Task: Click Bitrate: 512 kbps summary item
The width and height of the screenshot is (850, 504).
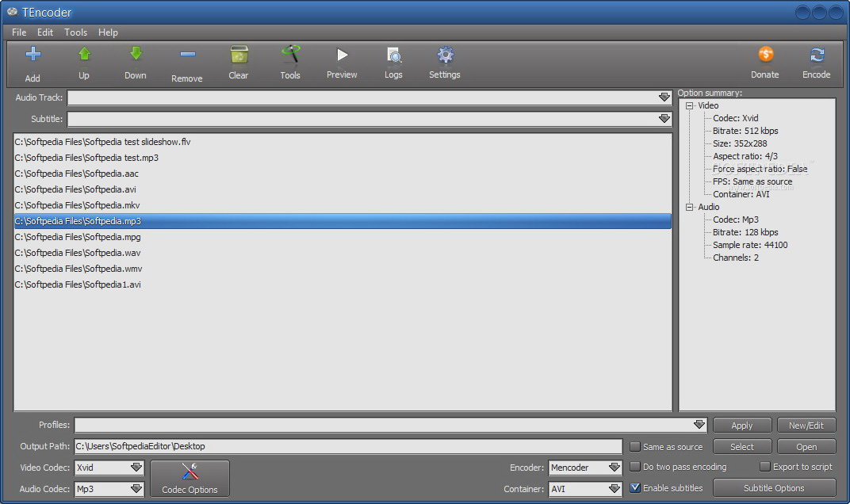Action: [x=745, y=131]
